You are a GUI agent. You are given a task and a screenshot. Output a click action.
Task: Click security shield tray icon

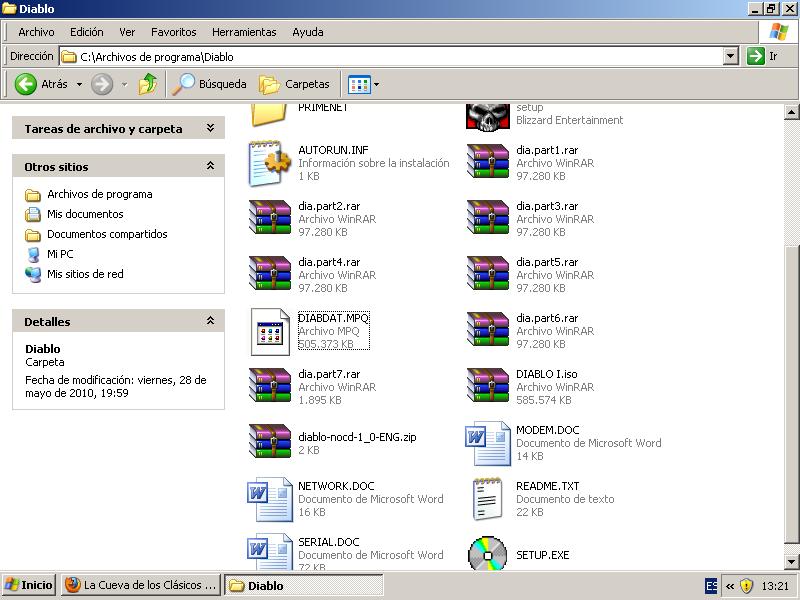coord(746,585)
